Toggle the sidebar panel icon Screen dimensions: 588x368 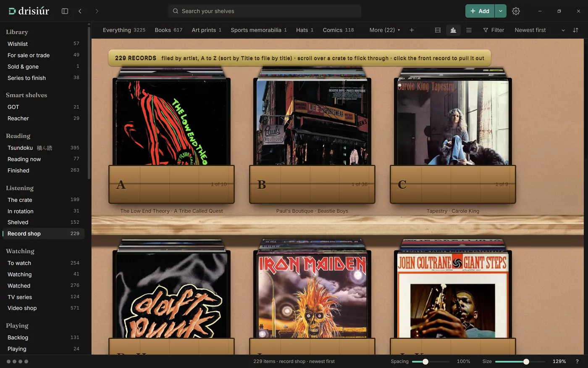pyautogui.click(x=65, y=11)
